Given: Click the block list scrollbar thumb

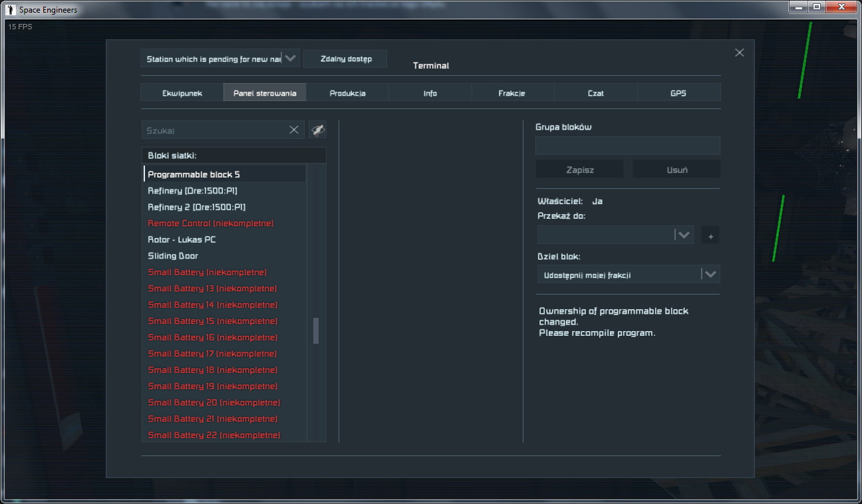Looking at the screenshot, I should [316, 330].
